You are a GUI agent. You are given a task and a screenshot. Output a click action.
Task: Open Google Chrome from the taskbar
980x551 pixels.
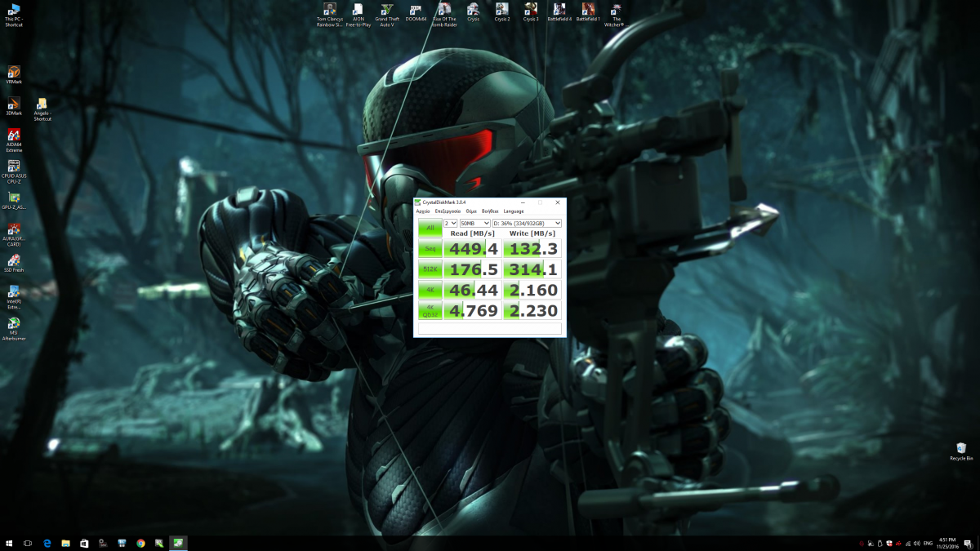140,543
